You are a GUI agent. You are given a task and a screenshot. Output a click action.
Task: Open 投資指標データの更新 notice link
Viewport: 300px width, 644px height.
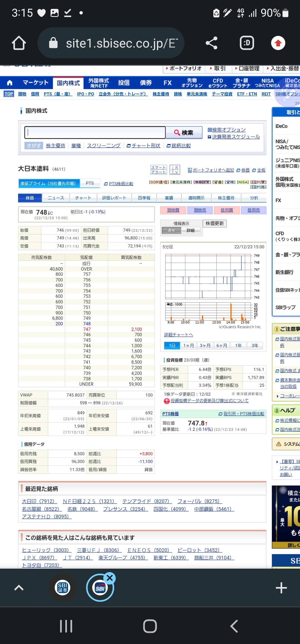click(209, 401)
